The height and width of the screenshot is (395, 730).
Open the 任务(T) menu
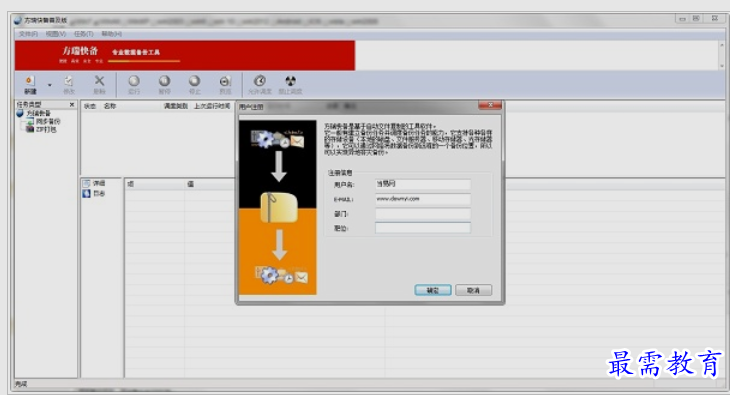83,34
